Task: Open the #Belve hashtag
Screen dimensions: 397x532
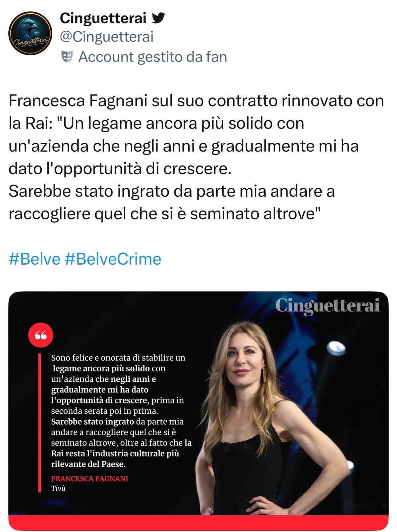Action: (34, 259)
